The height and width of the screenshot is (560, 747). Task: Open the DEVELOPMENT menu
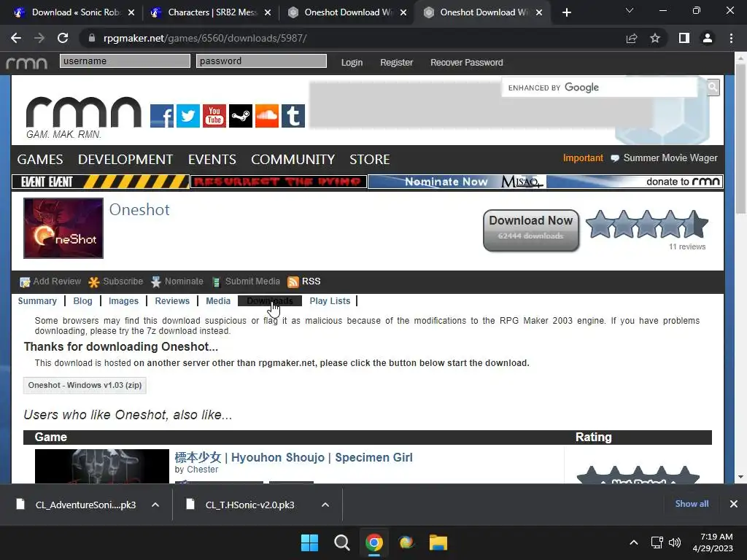(125, 160)
